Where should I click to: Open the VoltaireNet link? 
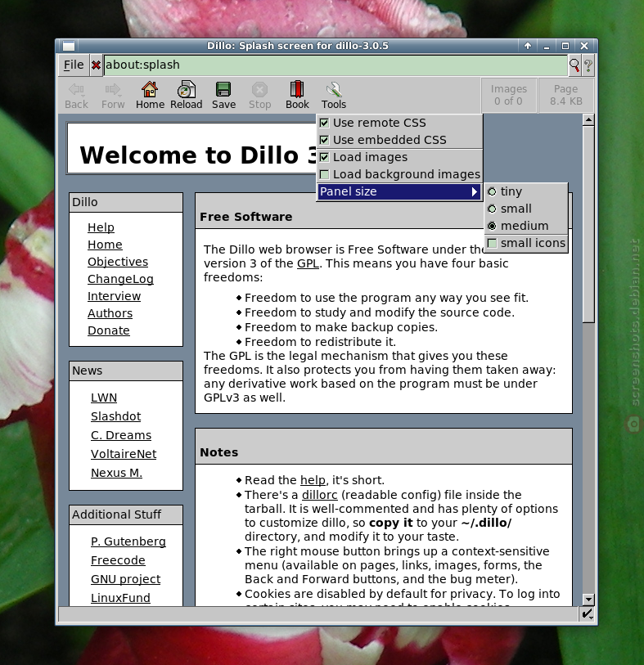(x=124, y=454)
